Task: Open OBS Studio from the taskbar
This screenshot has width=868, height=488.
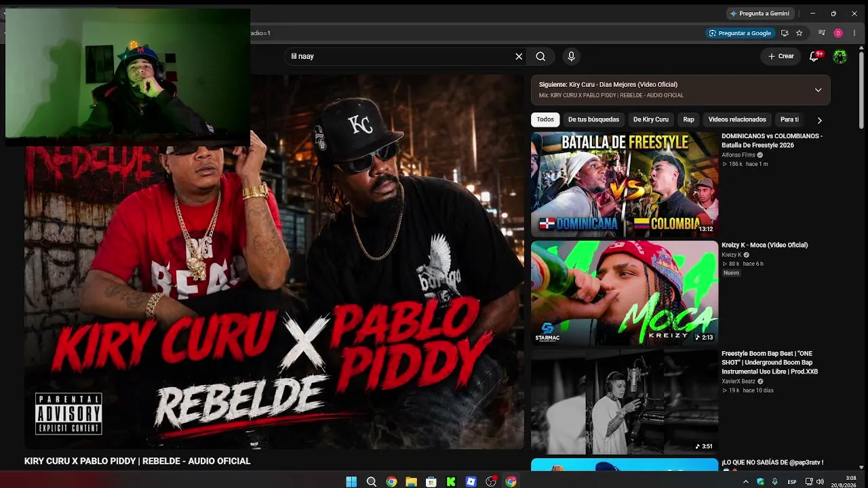Action: coord(491,482)
